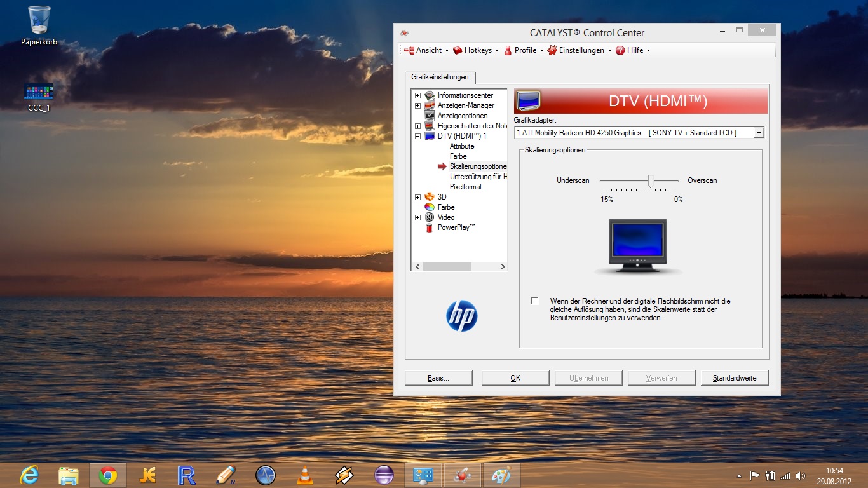This screenshot has height=488, width=868.
Task: Click the HP logo in Catalyst window
Action: [462, 316]
